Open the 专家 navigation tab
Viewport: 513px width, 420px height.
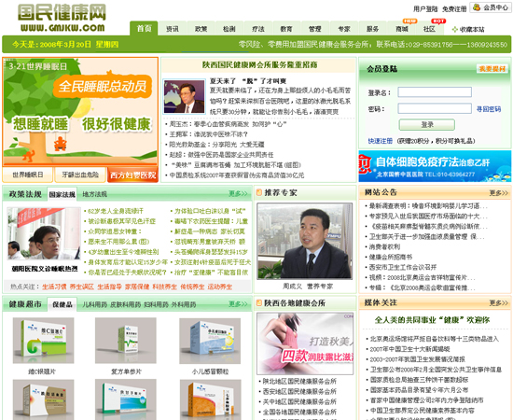point(344,29)
